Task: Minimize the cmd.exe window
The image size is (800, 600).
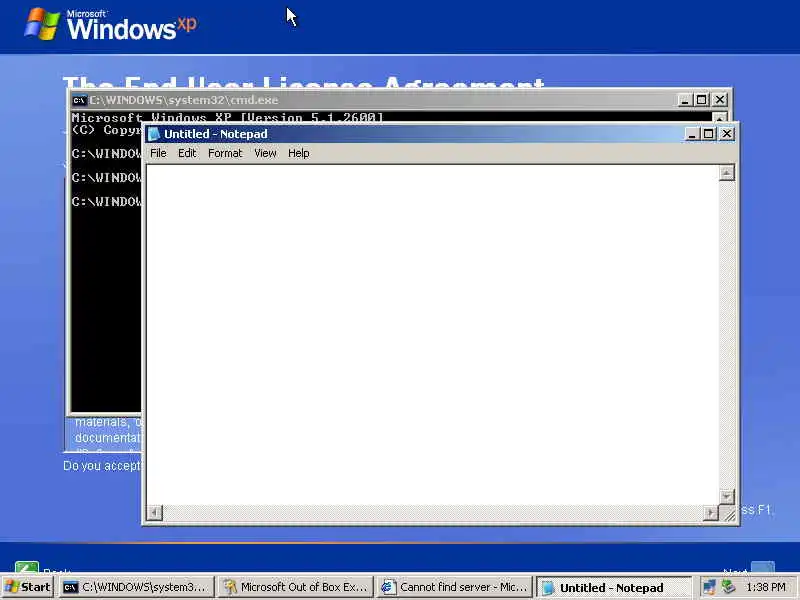Action: coord(684,100)
